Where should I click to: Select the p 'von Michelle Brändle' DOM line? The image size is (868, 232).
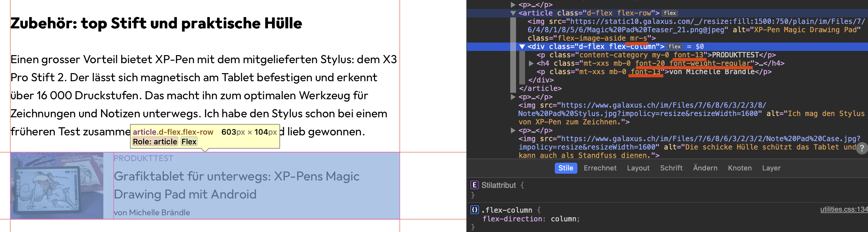(654, 72)
